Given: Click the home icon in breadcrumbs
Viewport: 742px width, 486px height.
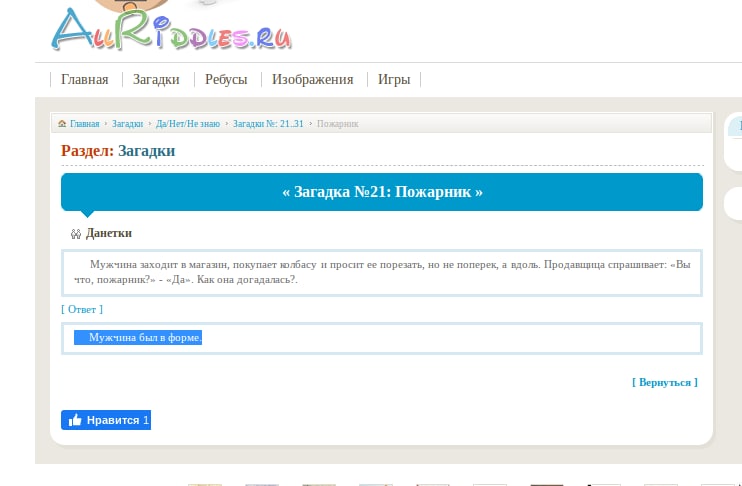Looking at the screenshot, I should [x=62, y=124].
